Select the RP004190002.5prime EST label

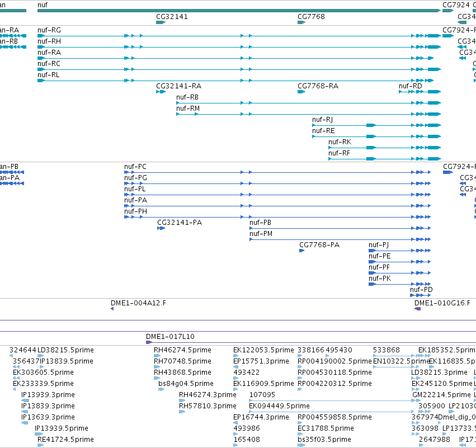point(334,361)
